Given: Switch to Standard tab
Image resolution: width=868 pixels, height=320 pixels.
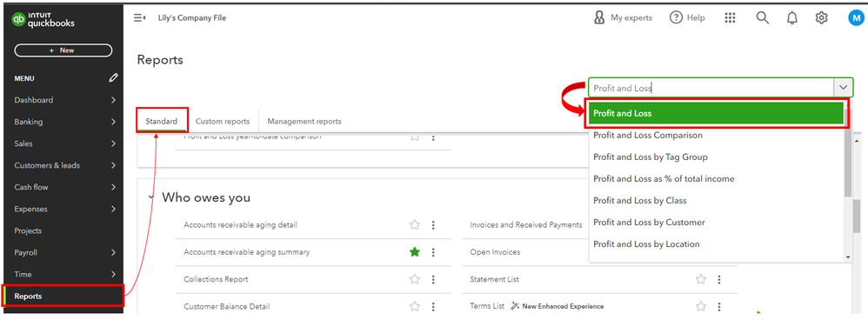Looking at the screenshot, I should [x=162, y=121].
